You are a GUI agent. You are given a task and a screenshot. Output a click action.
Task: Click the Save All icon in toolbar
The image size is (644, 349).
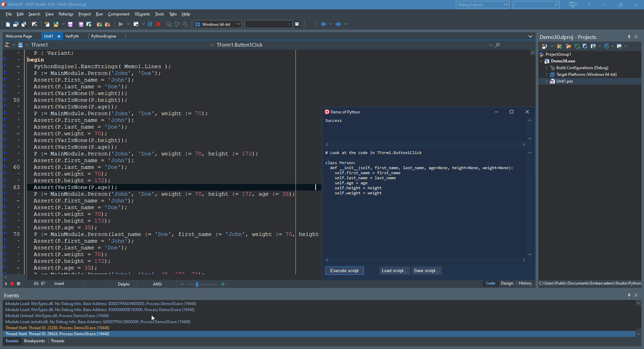point(81,24)
